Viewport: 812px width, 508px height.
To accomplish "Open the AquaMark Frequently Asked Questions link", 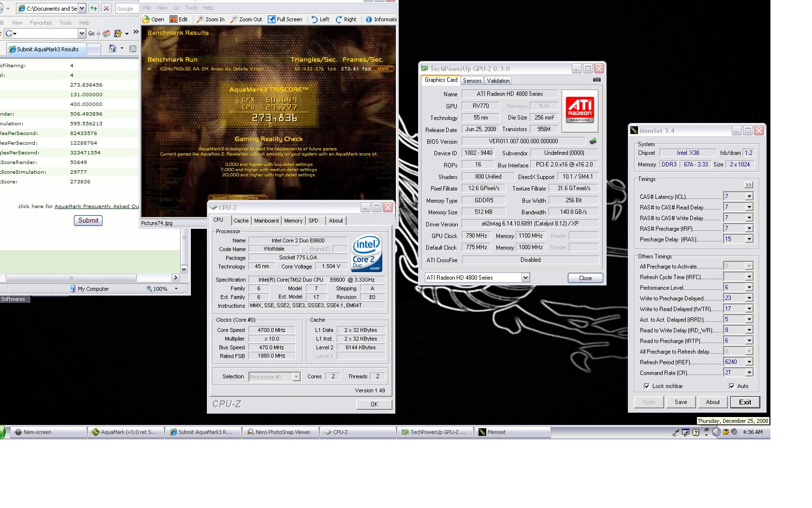I will click(97, 206).
